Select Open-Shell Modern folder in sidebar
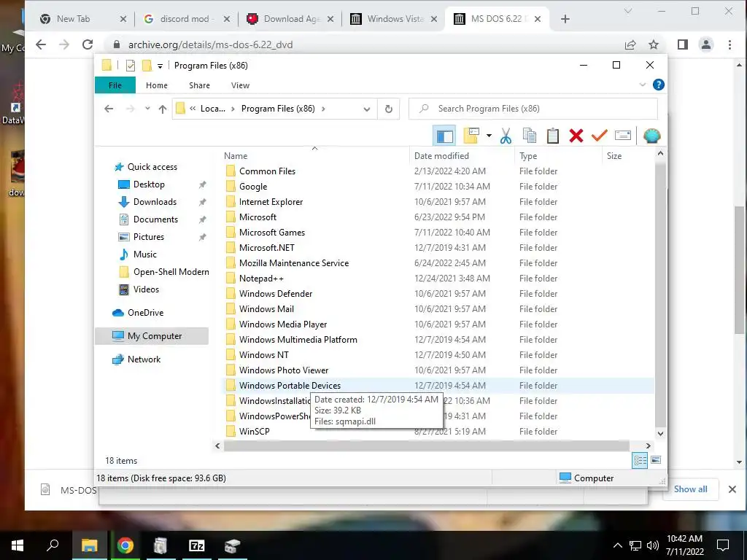The height and width of the screenshot is (560, 747). tap(171, 272)
